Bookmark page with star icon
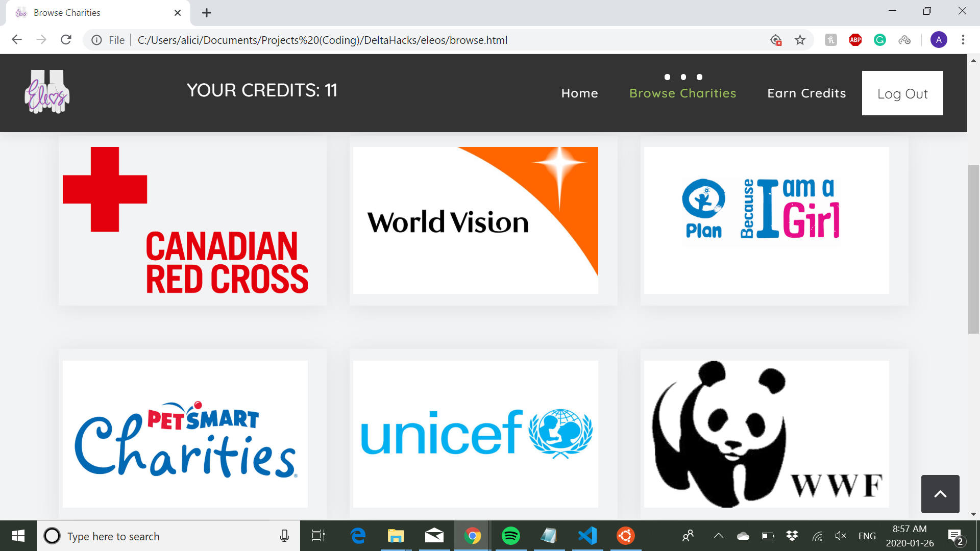This screenshot has height=551, width=980. tap(800, 40)
